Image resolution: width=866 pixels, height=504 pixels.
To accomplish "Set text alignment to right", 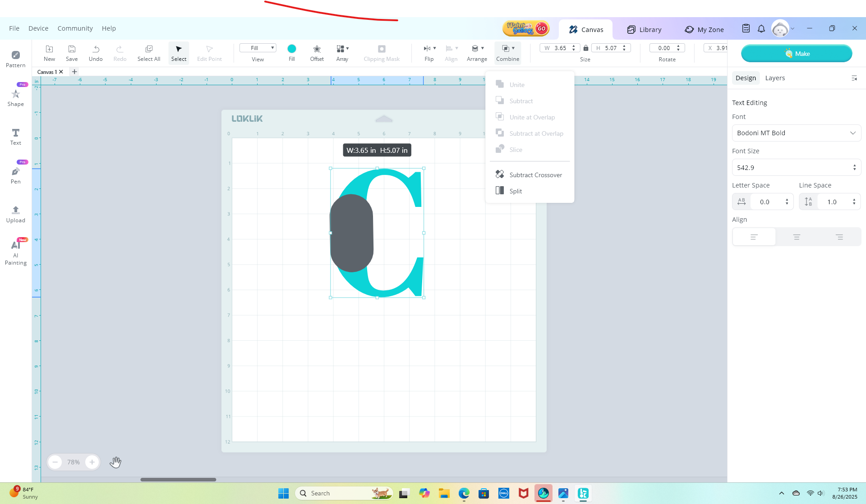I will (839, 237).
